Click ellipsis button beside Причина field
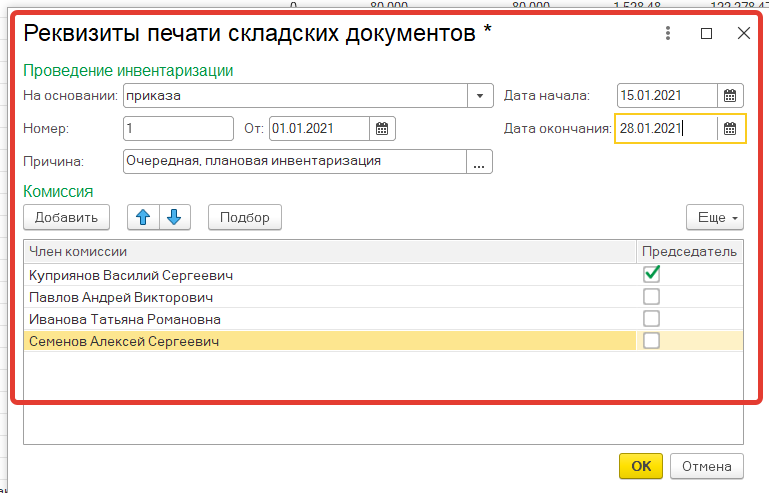This screenshot has height=493, width=769. click(x=480, y=161)
